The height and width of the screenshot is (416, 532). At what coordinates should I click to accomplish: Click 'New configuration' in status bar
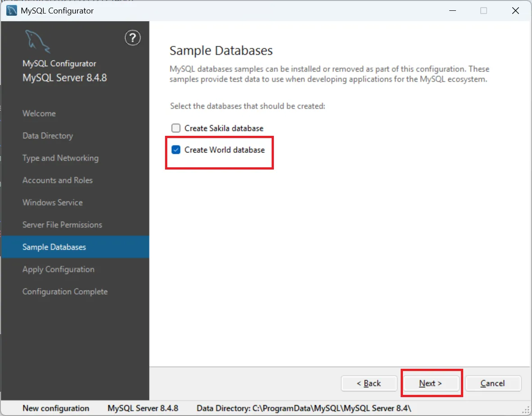(x=56, y=408)
